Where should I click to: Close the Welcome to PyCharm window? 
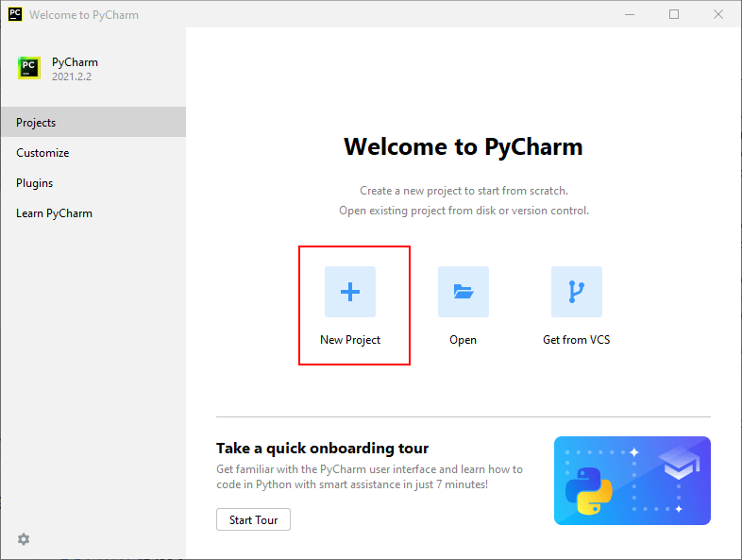point(717,15)
